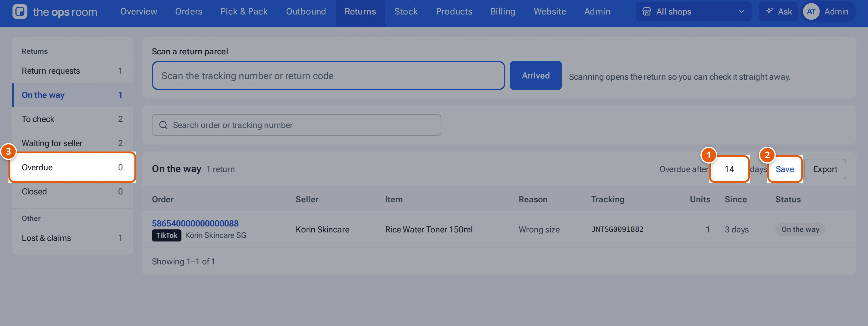The image size is (868, 326).
Task: Switch to the Outbound tab
Action: (x=306, y=12)
